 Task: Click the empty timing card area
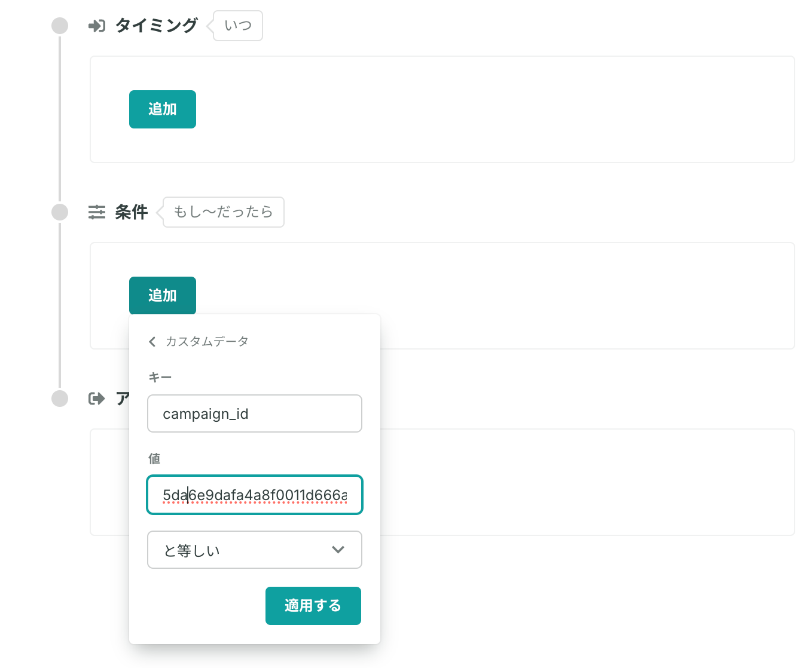click(x=442, y=109)
